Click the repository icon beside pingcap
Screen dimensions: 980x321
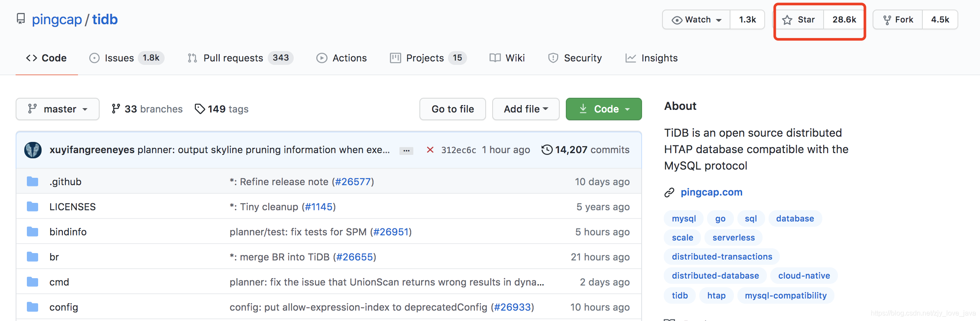tap(21, 19)
